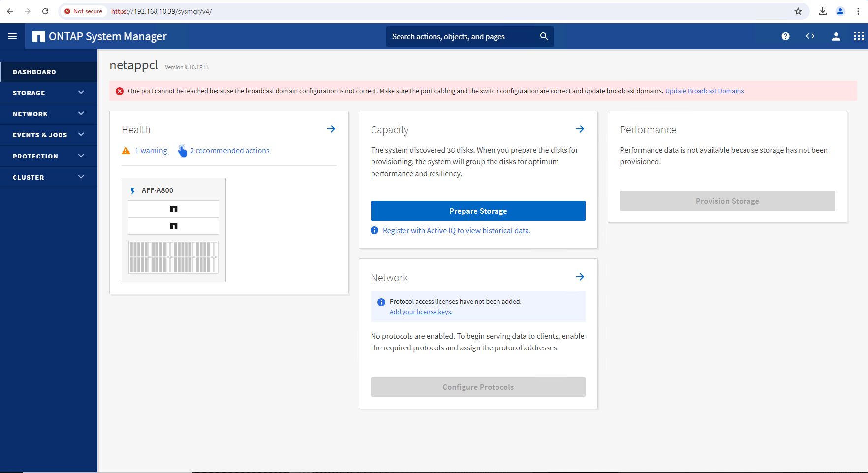The width and height of the screenshot is (868, 473).
Task: Click the Not secure site badge
Action: tap(83, 11)
